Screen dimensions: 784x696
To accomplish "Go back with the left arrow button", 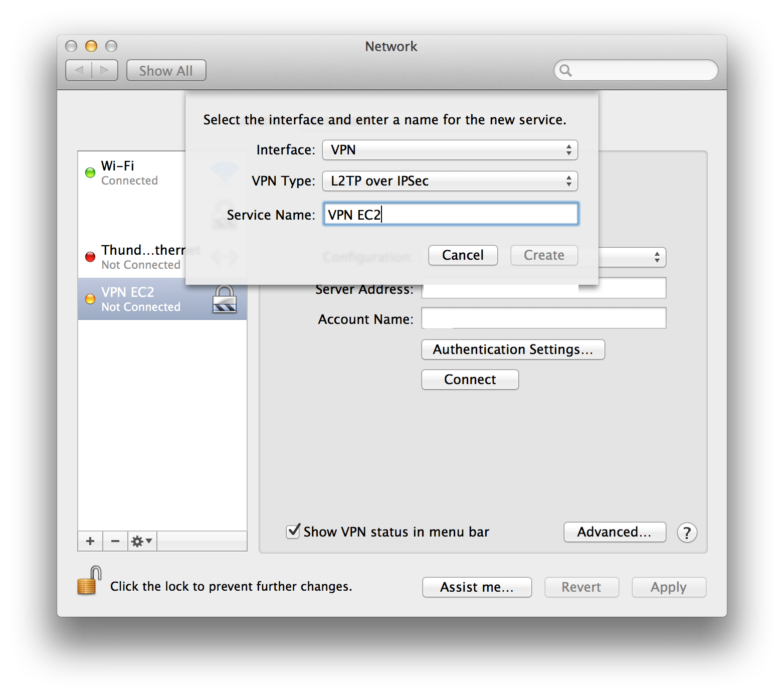I will point(79,70).
